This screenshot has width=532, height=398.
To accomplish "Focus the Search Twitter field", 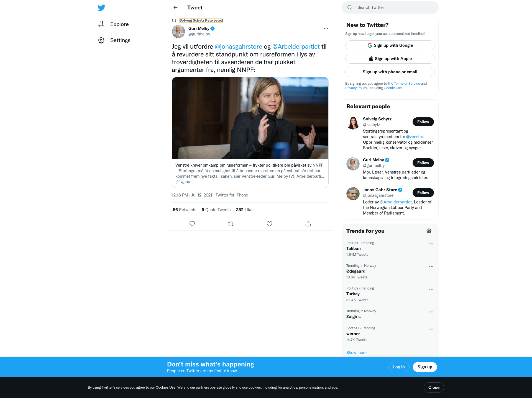I will pyautogui.click(x=390, y=7).
